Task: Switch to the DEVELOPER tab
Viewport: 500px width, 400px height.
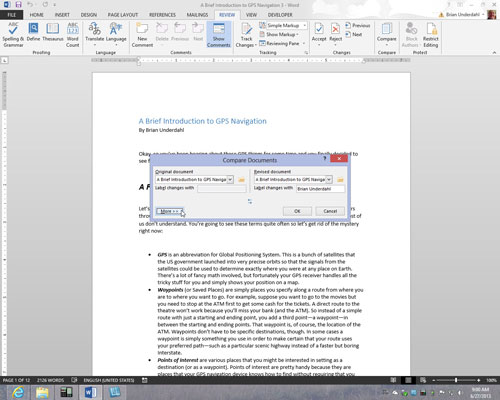Action: coord(280,15)
